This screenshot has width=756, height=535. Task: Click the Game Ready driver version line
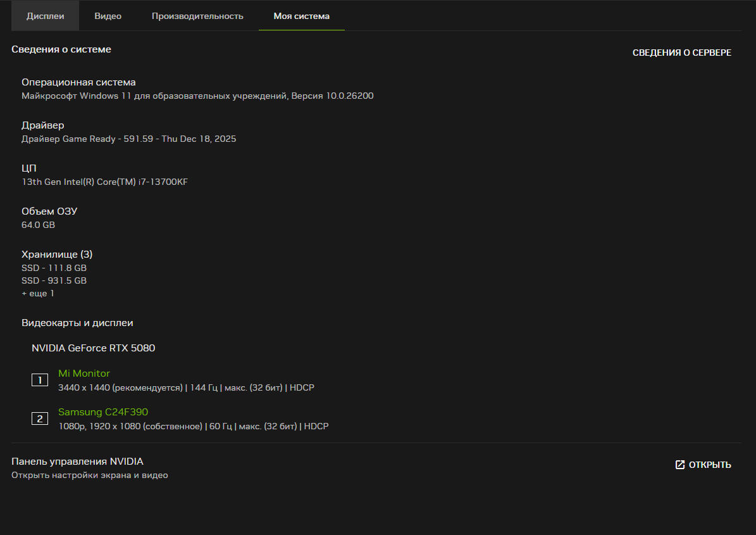pos(129,139)
